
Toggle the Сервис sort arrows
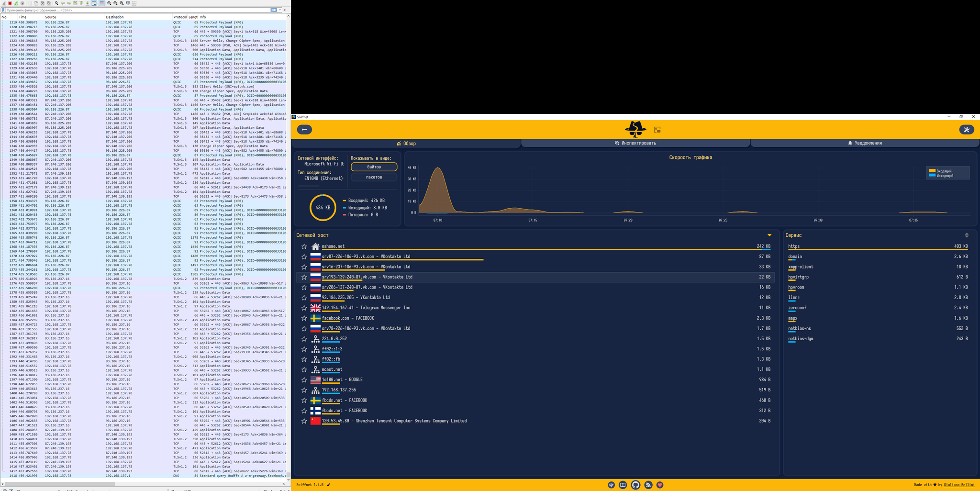click(x=966, y=235)
